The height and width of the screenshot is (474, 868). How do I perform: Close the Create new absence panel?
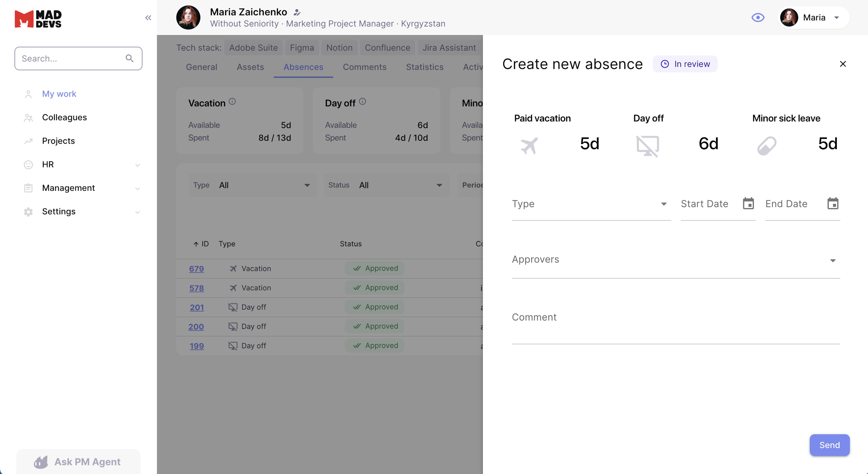[843, 64]
